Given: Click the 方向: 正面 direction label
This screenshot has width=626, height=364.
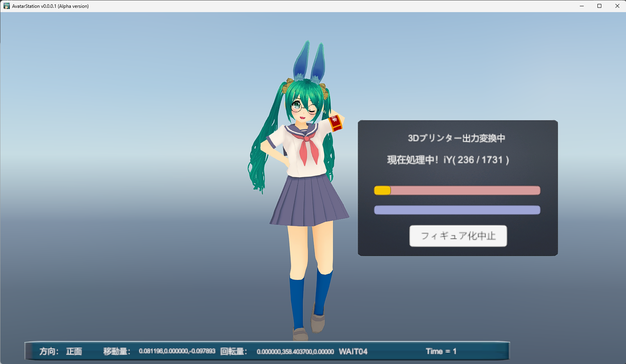Looking at the screenshot, I should coord(61,351).
